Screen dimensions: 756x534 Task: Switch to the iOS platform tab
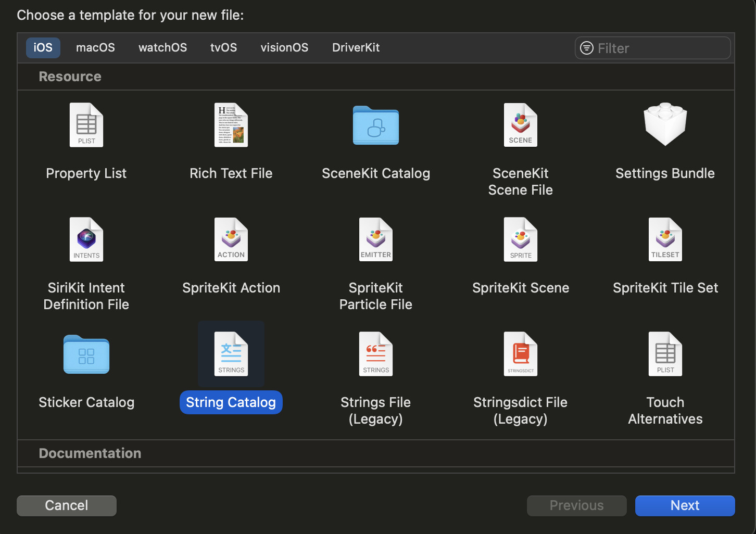(x=43, y=48)
